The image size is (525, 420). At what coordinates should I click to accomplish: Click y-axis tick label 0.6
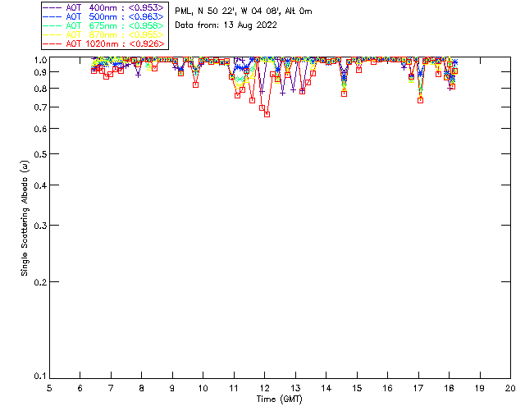tap(40, 129)
